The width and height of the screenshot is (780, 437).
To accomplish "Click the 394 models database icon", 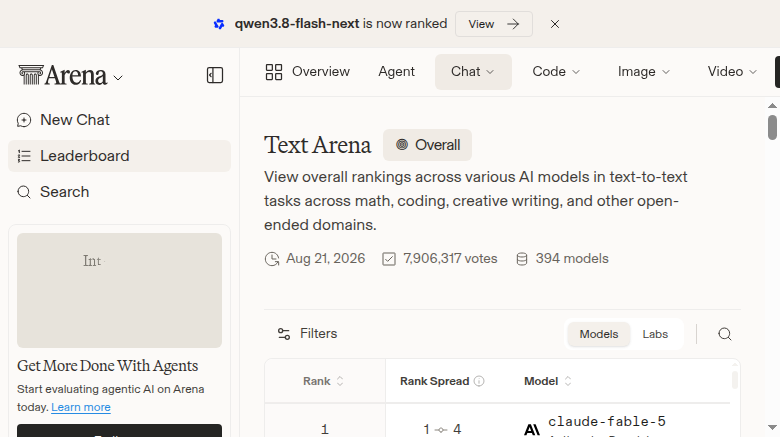I will (522, 259).
